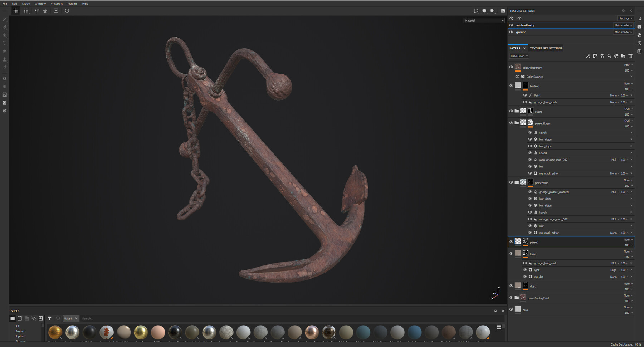This screenshot has width=644, height=347.
Task: Open the Material view mode dropdown
Action: 484,20
